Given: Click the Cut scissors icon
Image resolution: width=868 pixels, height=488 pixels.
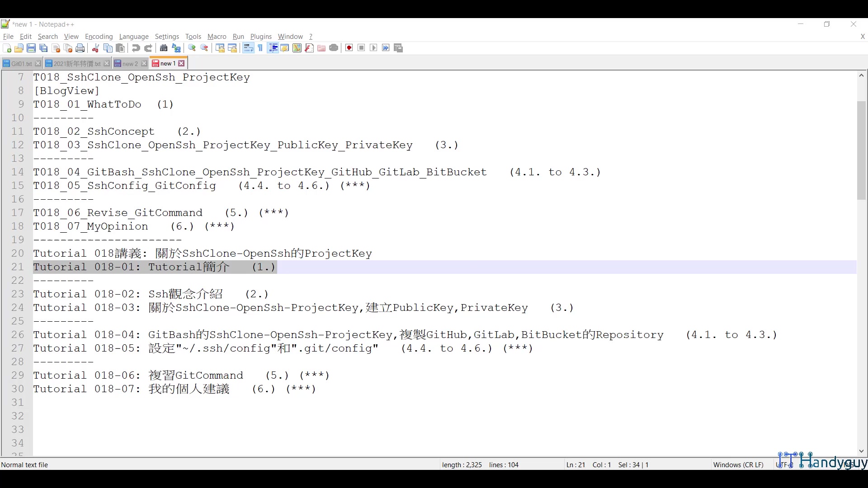Looking at the screenshot, I should coord(95,48).
